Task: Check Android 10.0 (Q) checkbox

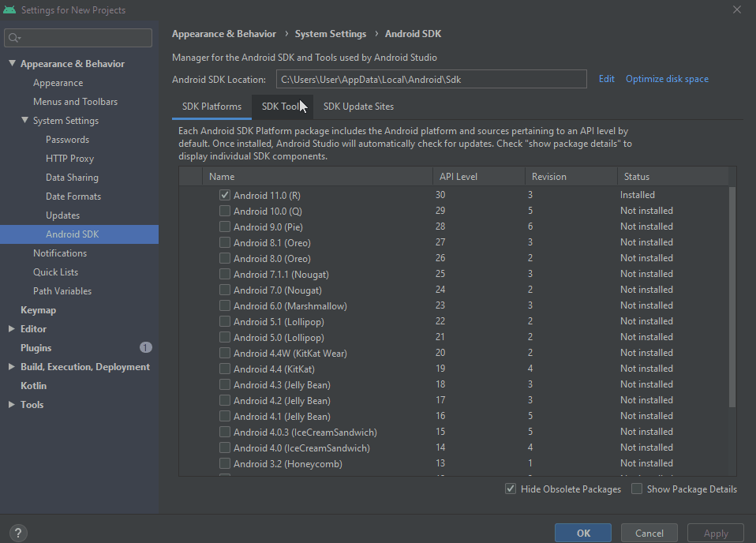Action: 225,211
